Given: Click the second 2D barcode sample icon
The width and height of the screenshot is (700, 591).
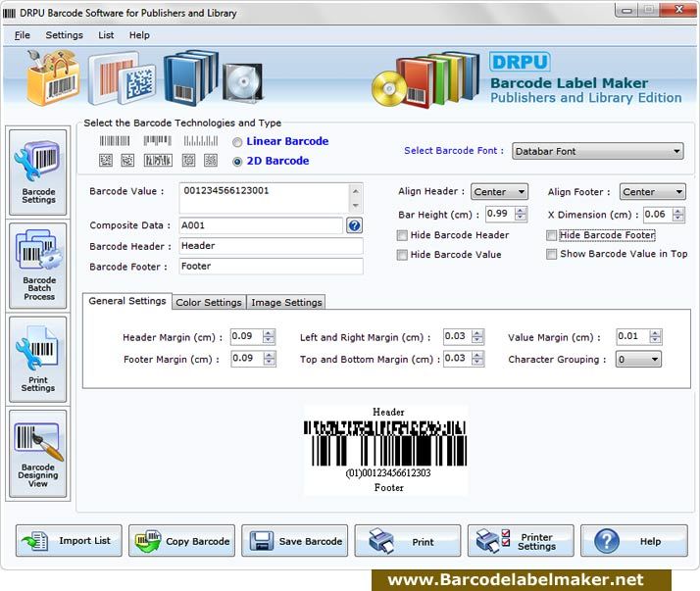Looking at the screenshot, I should point(127,161).
